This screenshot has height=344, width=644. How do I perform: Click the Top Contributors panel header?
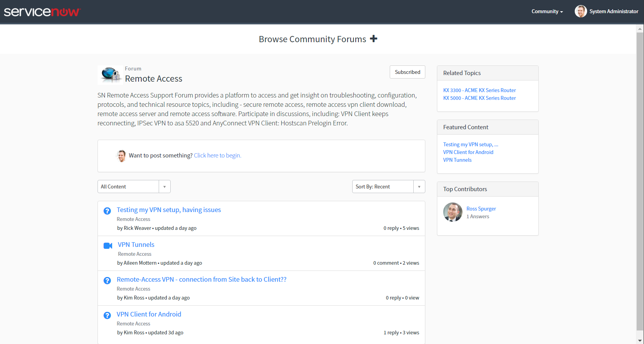pos(488,189)
